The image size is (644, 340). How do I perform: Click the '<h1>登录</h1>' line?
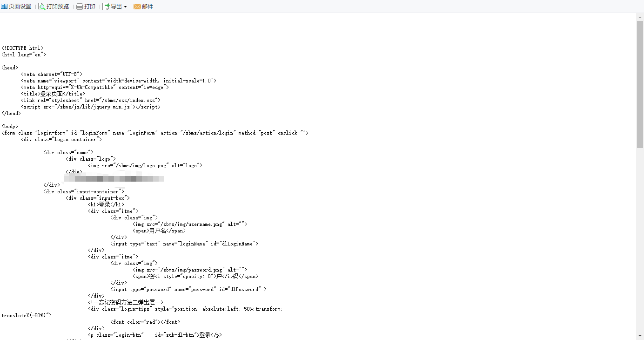coord(106,204)
